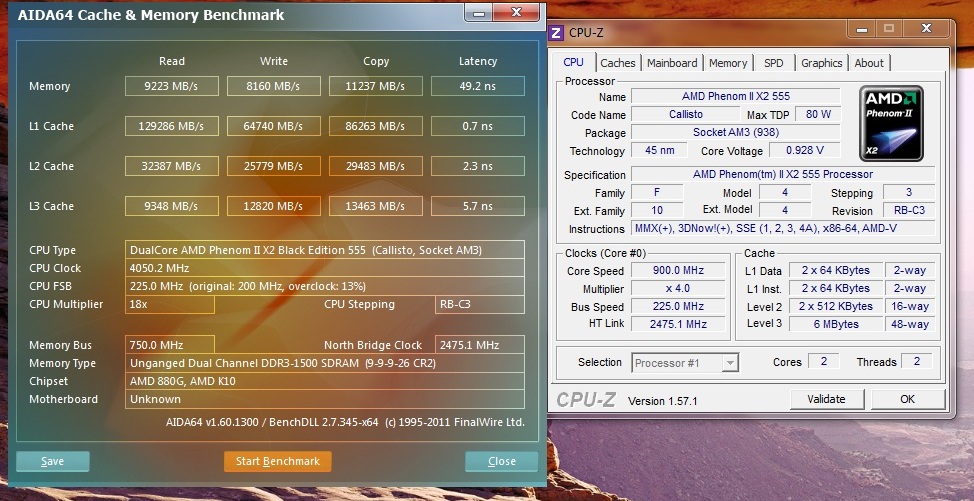The width and height of the screenshot is (974, 501).
Task: Click the L1 Cache Copy value 86263 MB/s
Action: [x=376, y=126]
